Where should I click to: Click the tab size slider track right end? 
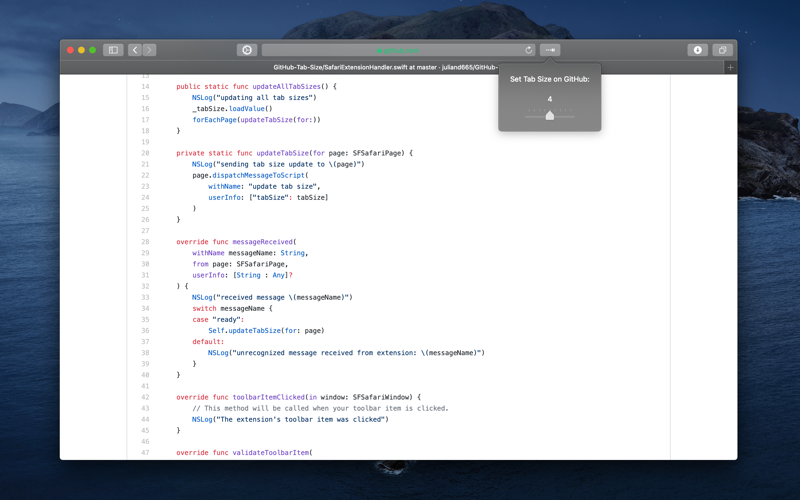click(x=572, y=117)
